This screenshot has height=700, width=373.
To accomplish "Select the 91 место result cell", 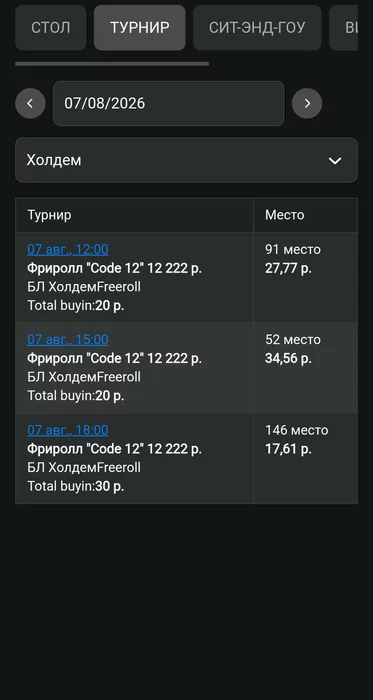I will (306, 277).
